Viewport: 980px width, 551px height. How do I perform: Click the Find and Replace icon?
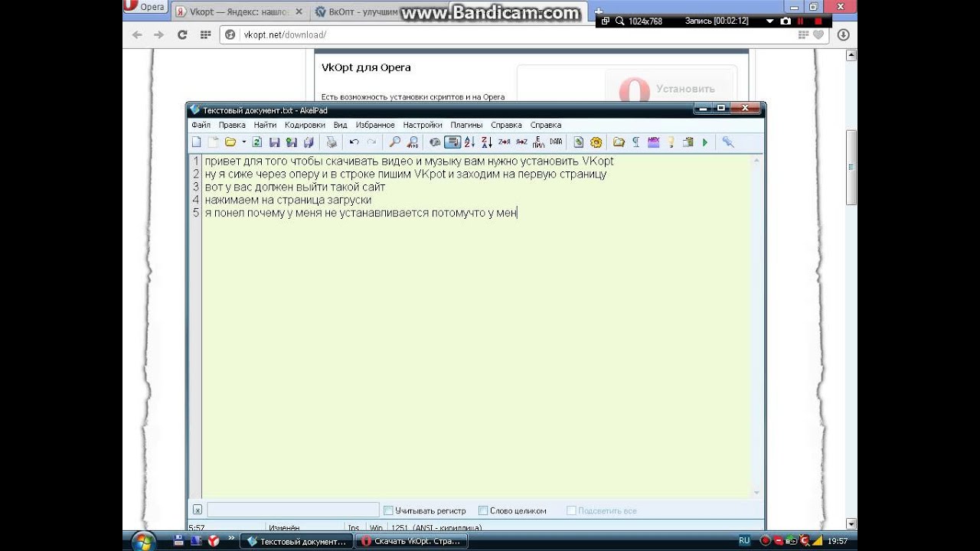(x=413, y=142)
